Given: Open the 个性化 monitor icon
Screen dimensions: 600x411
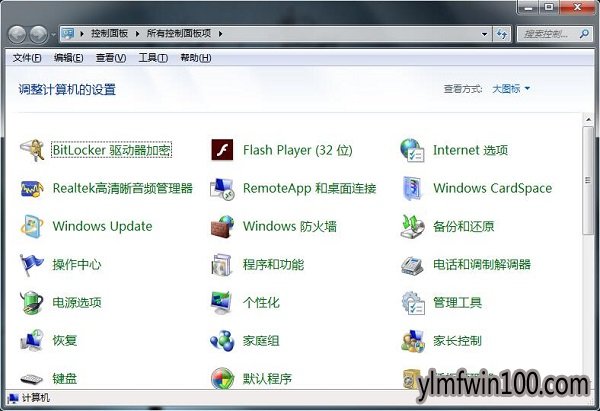Looking at the screenshot, I should coord(222,302).
